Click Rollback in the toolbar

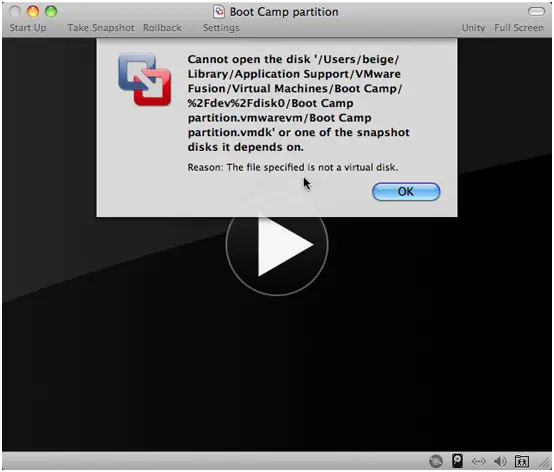(x=162, y=28)
